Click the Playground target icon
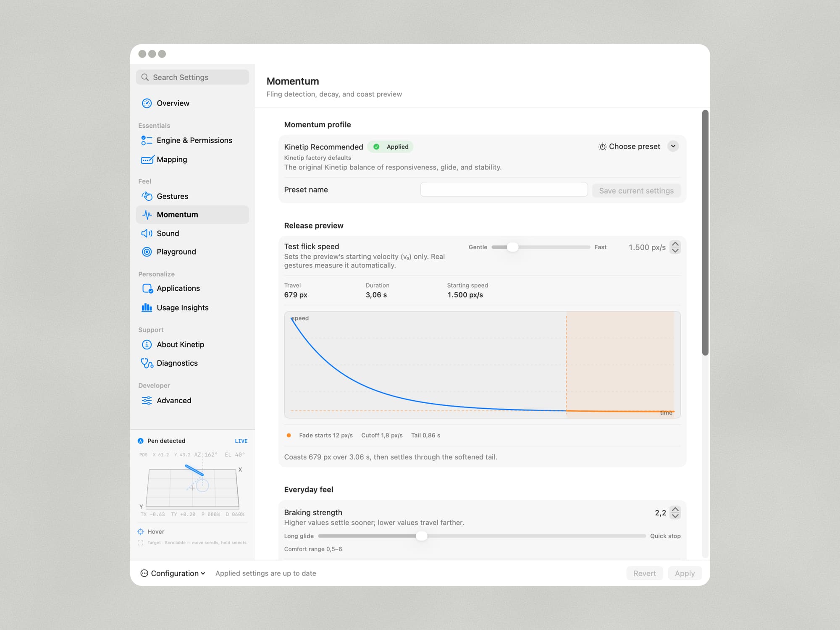840x630 pixels. pos(147,252)
